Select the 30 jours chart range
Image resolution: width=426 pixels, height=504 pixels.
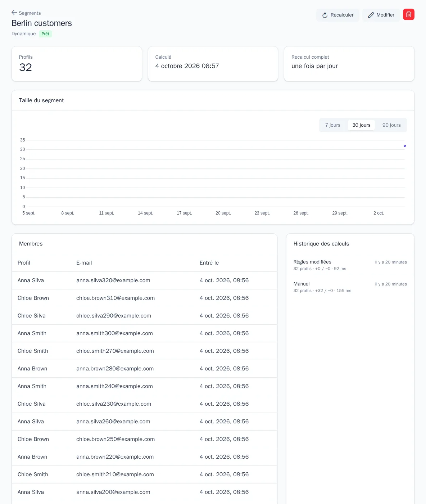click(361, 125)
